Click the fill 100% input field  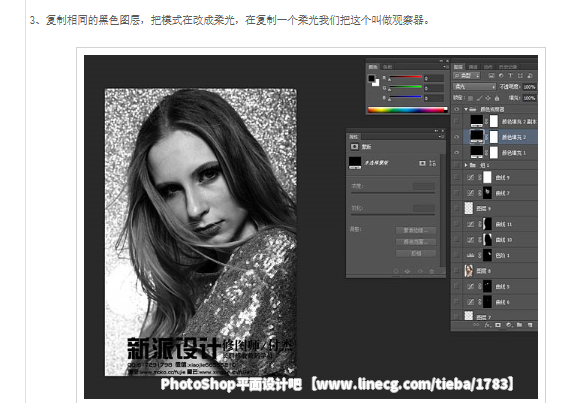click(530, 98)
